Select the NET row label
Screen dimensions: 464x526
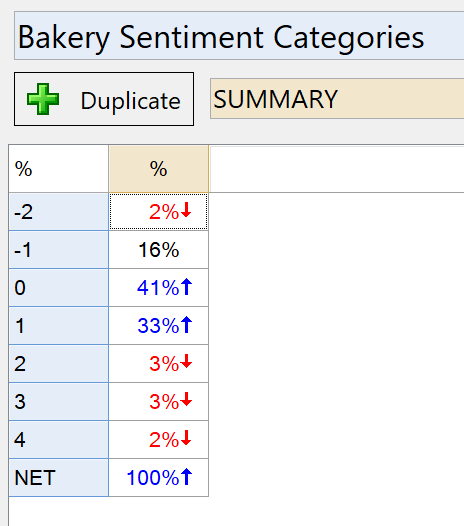coord(58,477)
